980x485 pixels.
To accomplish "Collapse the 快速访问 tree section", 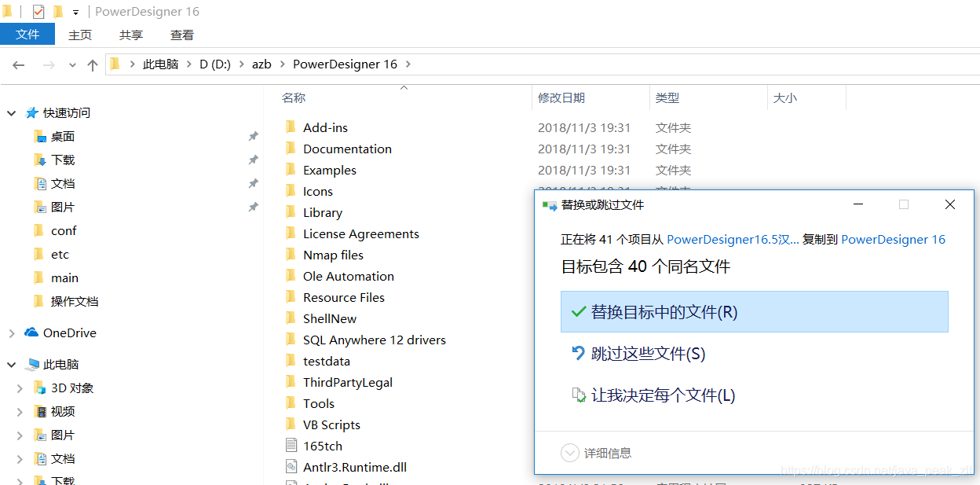I will click(12, 113).
